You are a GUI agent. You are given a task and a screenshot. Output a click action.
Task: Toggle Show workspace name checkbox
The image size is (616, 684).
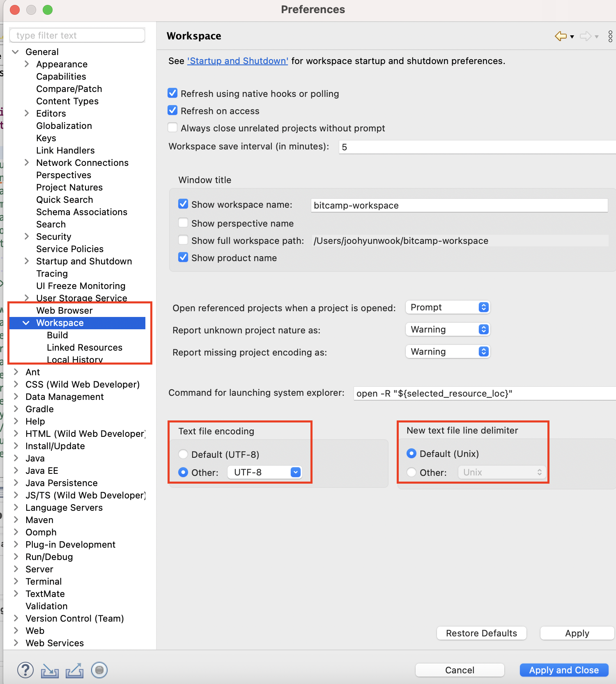coord(183,204)
